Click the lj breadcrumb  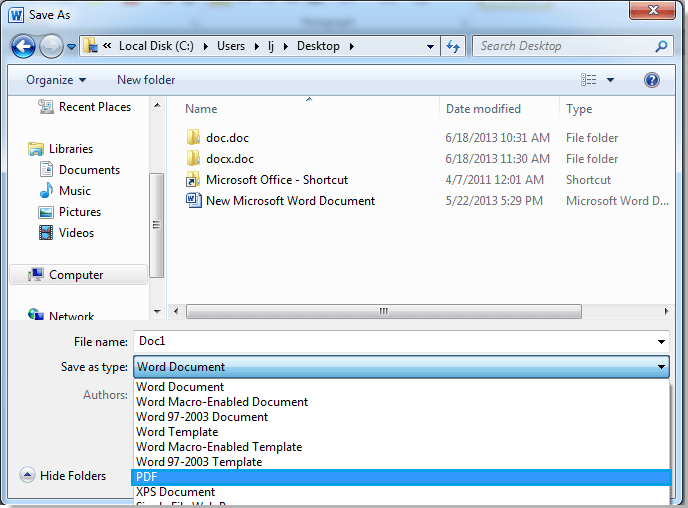pyautogui.click(x=271, y=46)
